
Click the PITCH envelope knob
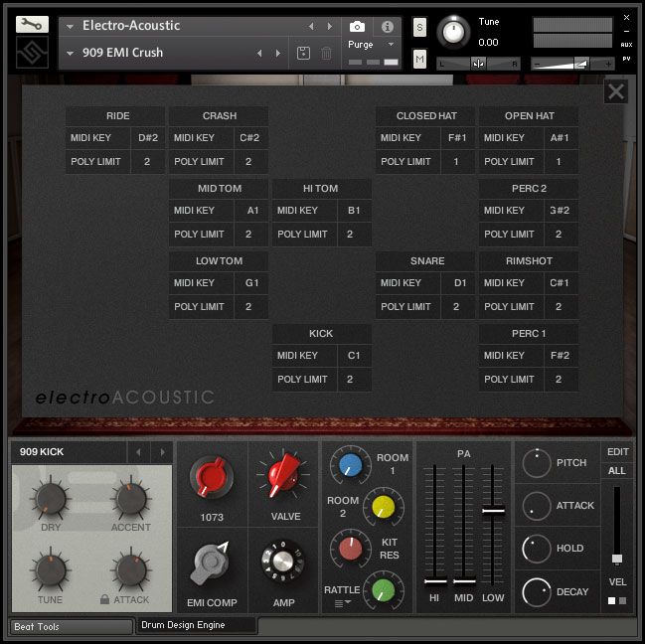pos(537,463)
